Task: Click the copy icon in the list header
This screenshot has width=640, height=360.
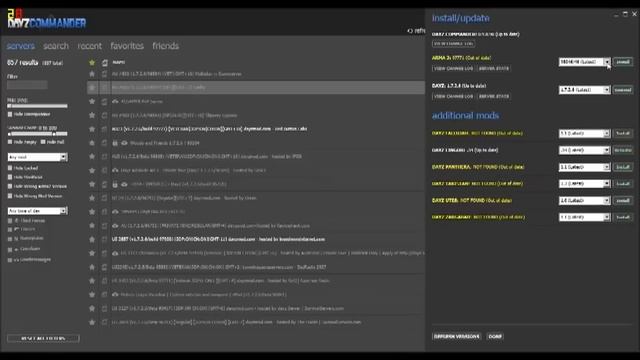Action: (x=104, y=62)
